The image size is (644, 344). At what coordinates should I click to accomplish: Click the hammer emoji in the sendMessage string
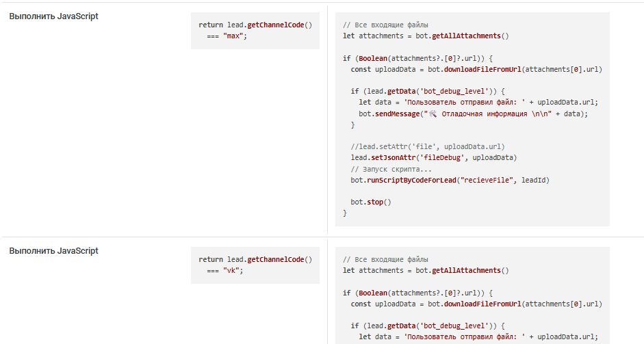click(433, 114)
